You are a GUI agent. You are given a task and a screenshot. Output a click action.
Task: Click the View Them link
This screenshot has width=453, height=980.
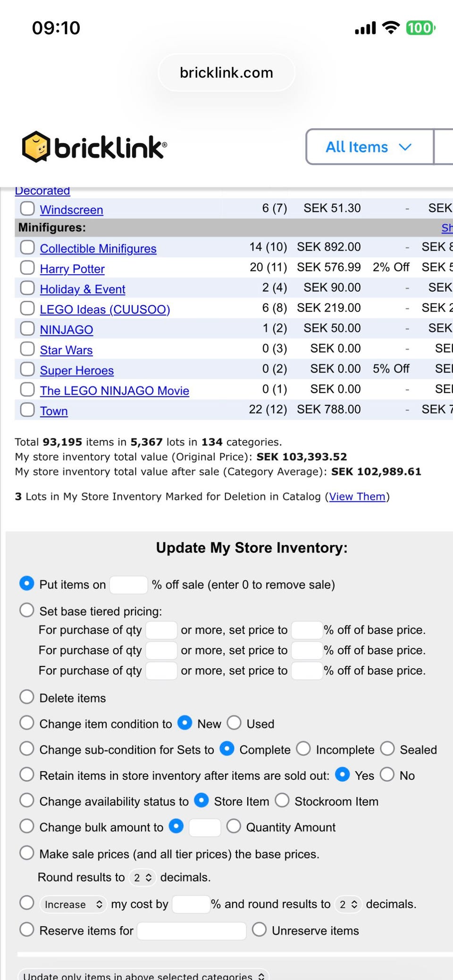(x=357, y=496)
